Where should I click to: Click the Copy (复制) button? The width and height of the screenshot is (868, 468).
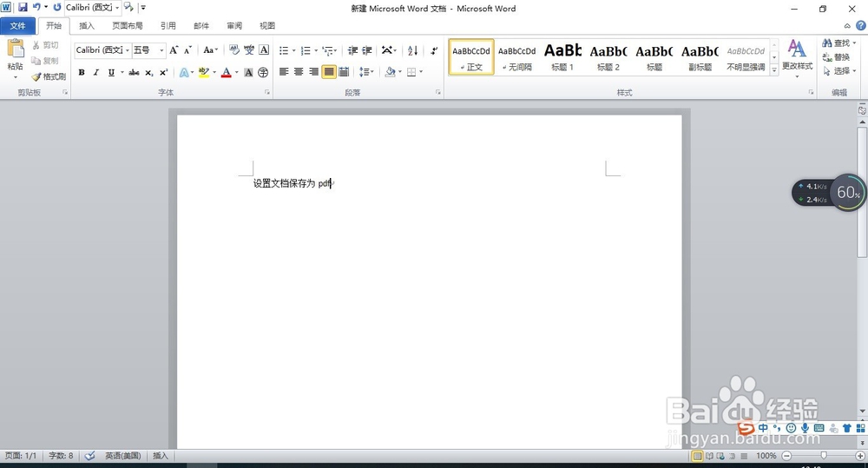click(x=45, y=61)
